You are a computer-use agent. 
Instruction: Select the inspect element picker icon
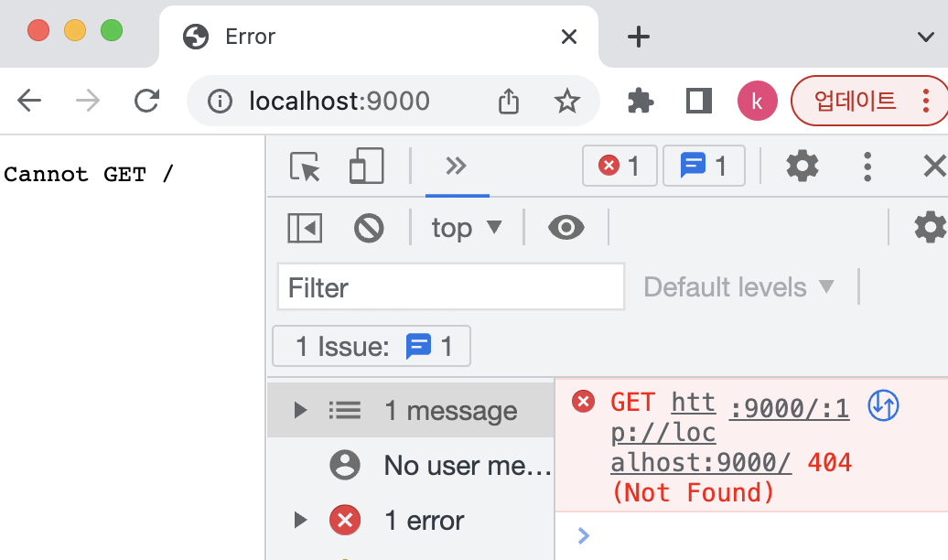click(x=305, y=167)
